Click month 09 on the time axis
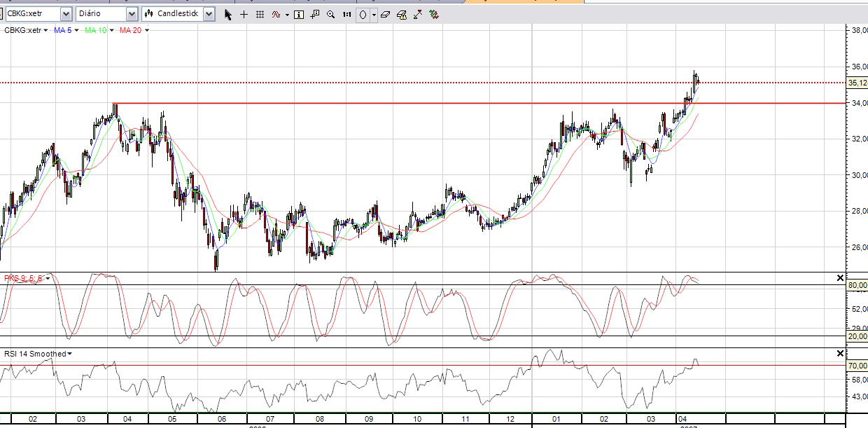This screenshot has width=868, height=428. point(368,419)
